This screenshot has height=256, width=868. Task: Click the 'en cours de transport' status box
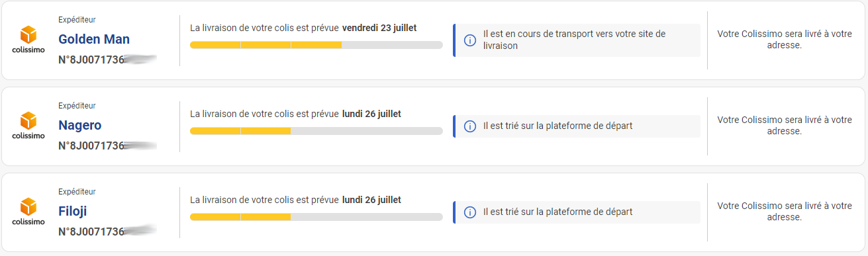click(577, 40)
